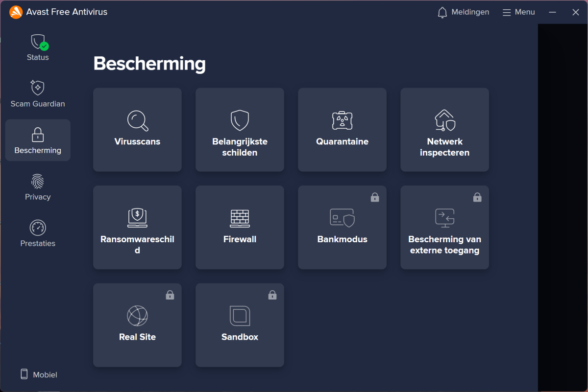Select the Sandbox square icon

pos(240,316)
